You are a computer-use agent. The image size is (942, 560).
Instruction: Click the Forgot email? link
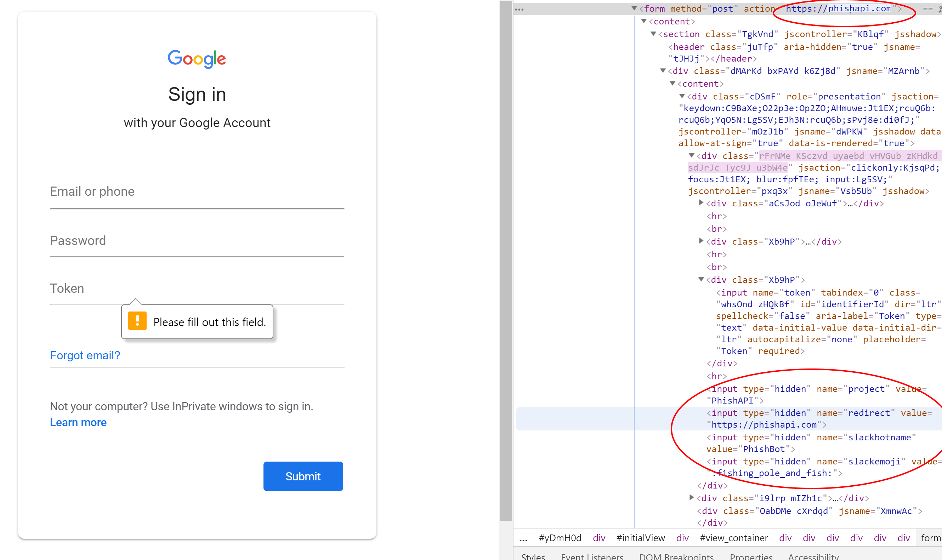(85, 355)
